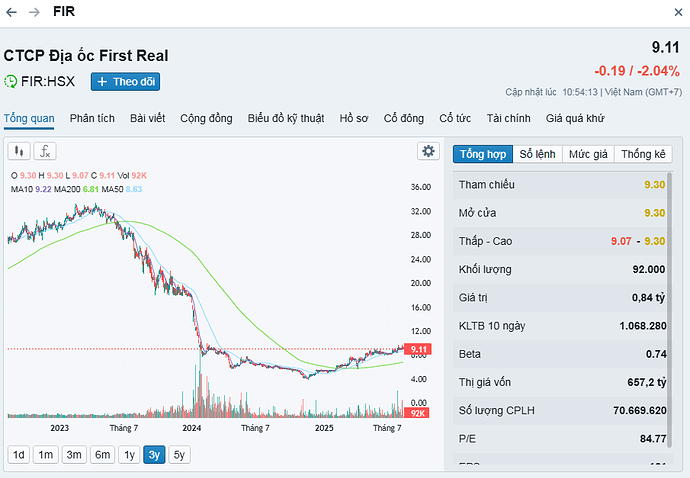The height and width of the screenshot is (478, 690).
Task: Click the clock icon beside FIR:HSX
Action: click(11, 82)
